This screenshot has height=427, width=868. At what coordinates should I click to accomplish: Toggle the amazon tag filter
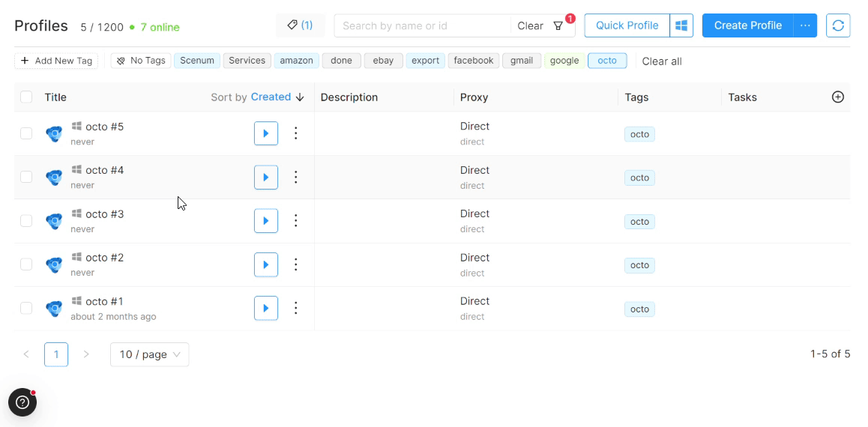point(296,61)
